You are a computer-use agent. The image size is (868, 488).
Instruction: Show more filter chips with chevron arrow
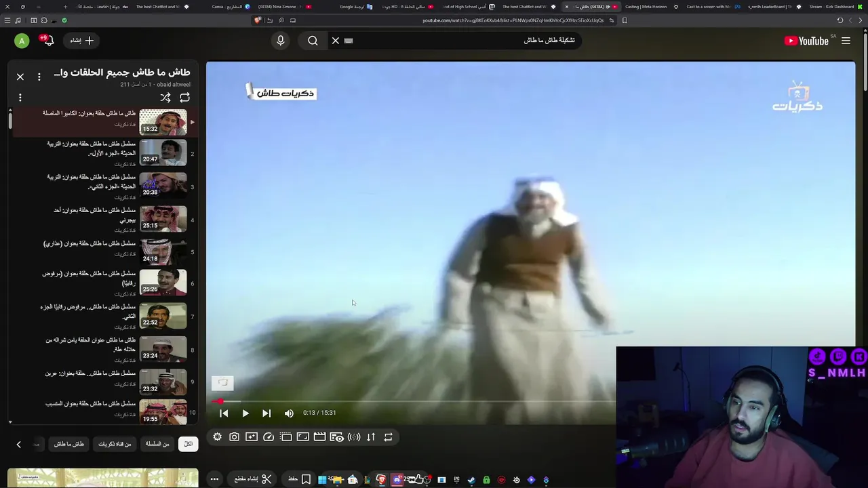pyautogui.click(x=19, y=445)
